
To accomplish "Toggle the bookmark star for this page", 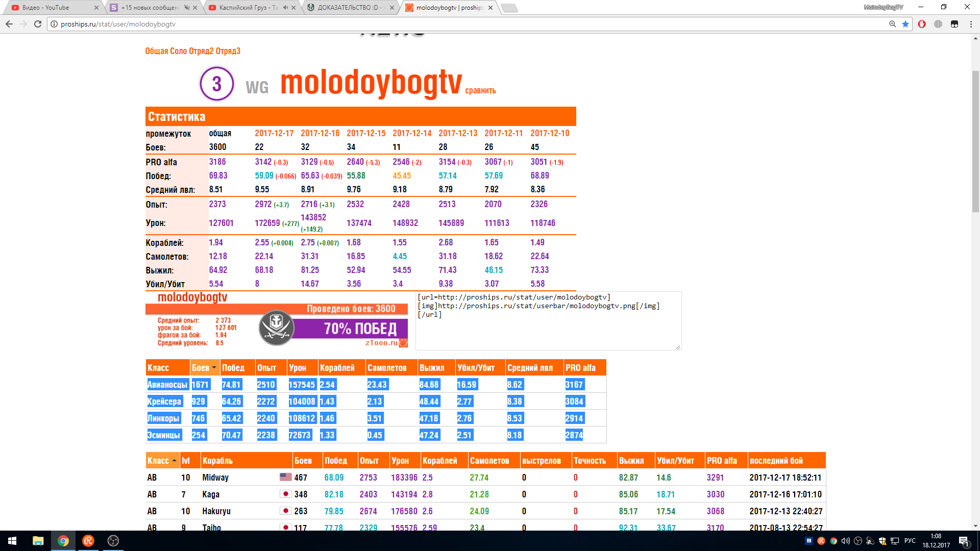I will pyautogui.click(x=905, y=24).
